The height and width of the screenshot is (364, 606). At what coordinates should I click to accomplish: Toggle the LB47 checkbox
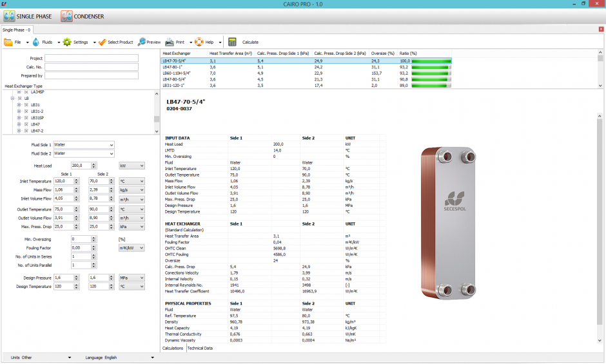pos(26,124)
